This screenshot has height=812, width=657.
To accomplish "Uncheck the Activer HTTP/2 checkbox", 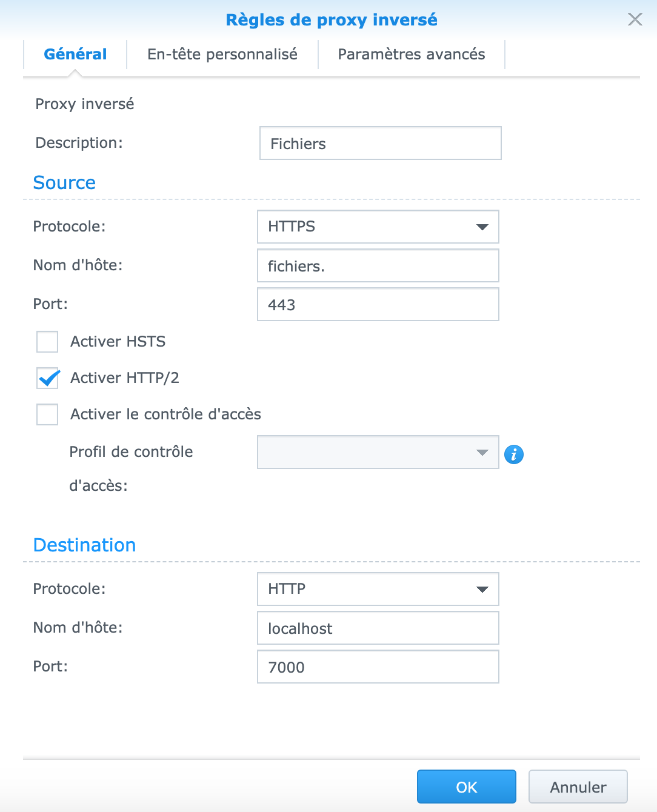I will click(47, 378).
